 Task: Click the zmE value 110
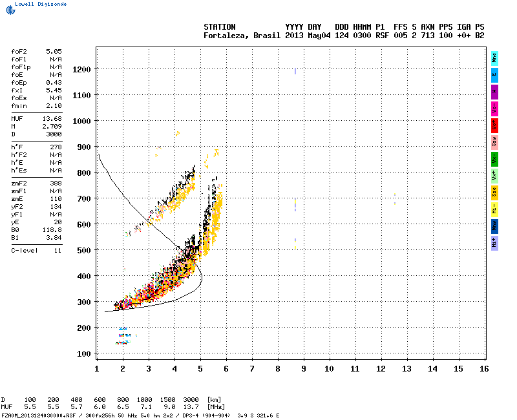56,199
